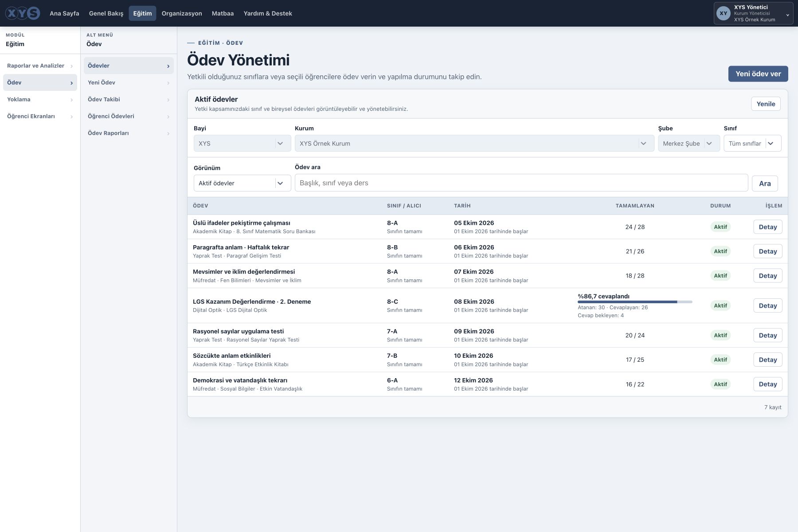Open the Kurum dropdown
Viewport: 798px width, 532px height.
(474, 143)
